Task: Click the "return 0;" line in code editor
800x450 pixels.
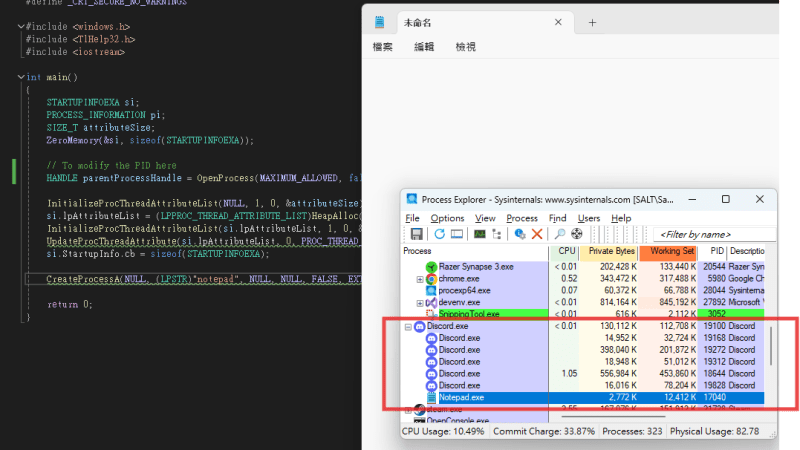Action: (x=69, y=305)
